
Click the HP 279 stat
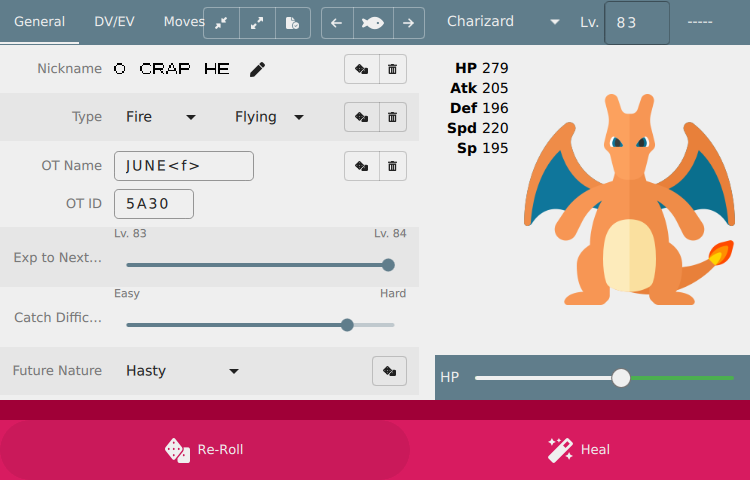pos(481,68)
